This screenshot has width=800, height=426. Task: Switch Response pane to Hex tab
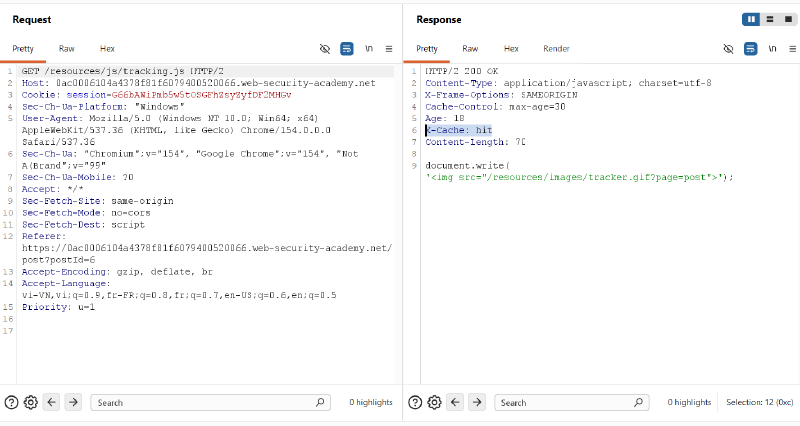[511, 49]
